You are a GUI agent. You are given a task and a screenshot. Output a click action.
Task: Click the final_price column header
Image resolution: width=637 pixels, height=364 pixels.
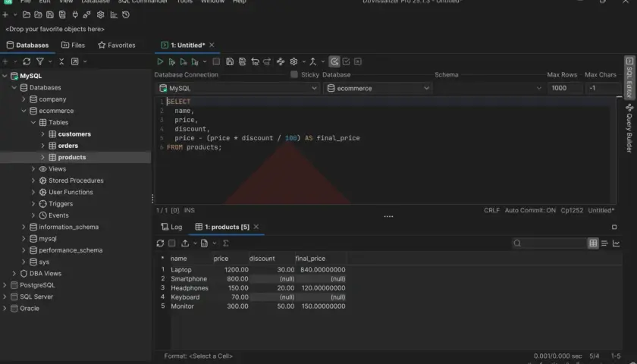pyautogui.click(x=321, y=259)
